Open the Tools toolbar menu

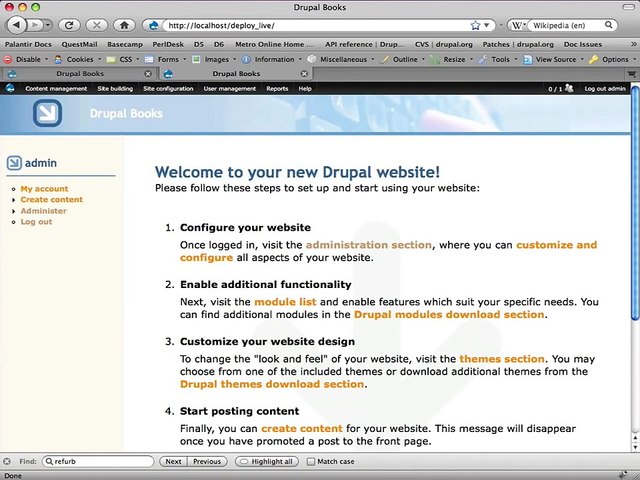coord(498,59)
